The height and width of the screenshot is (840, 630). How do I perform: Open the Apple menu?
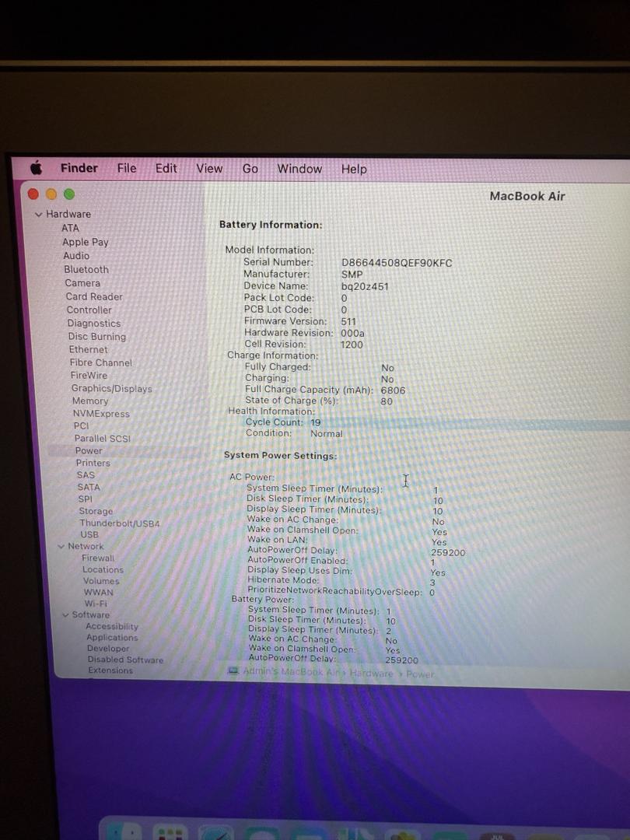(36, 168)
